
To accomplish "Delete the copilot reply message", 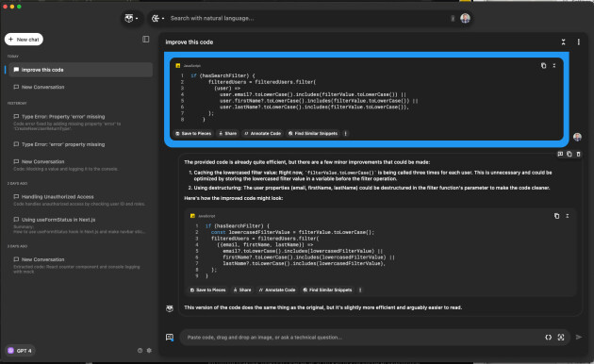I will (x=579, y=154).
